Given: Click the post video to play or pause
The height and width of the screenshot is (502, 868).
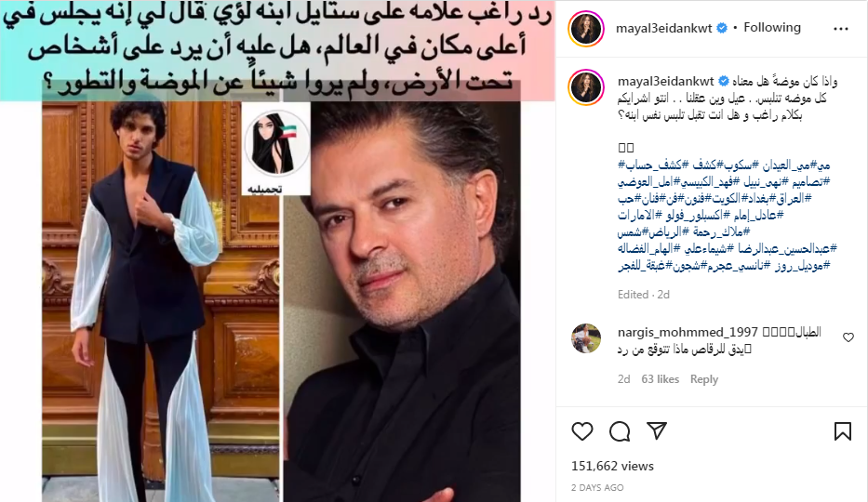Looking at the screenshot, I should [x=277, y=251].
